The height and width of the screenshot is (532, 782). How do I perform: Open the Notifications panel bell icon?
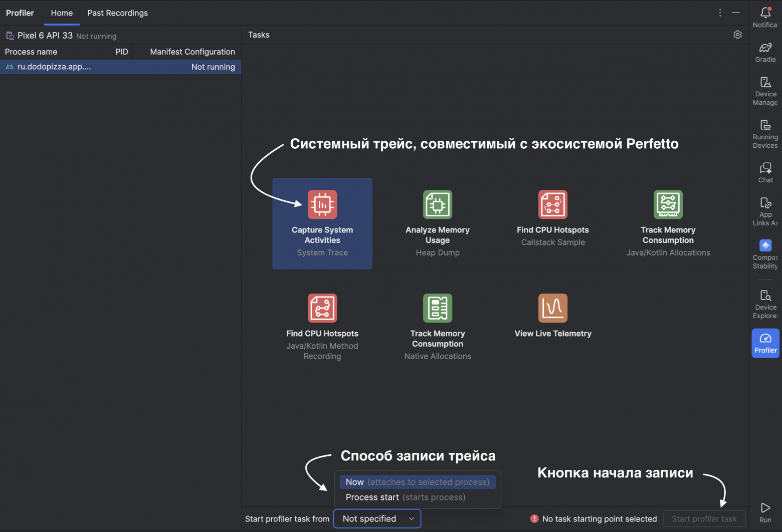[x=765, y=13]
